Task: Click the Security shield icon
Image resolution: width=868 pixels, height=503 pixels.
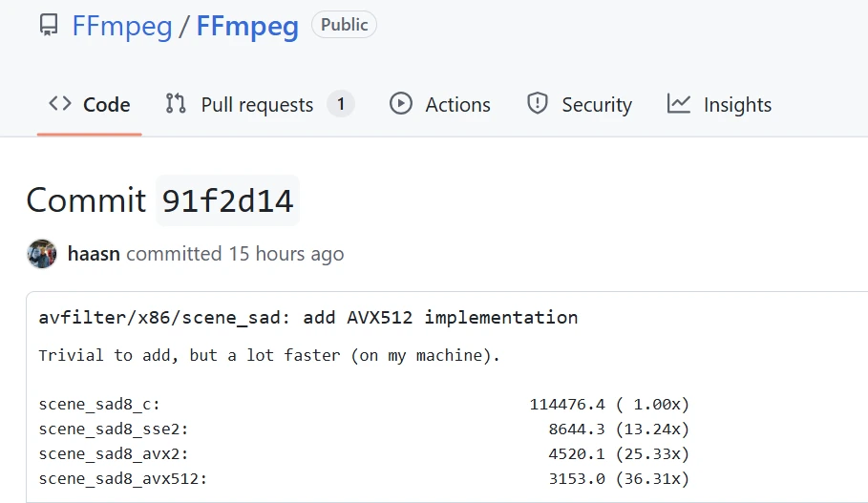Action: [x=538, y=104]
